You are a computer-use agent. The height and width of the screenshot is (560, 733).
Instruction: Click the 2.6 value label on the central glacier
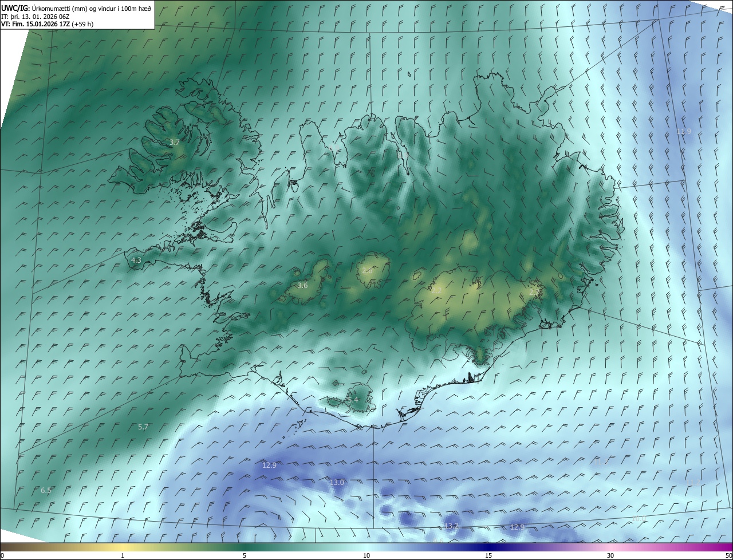(x=367, y=270)
